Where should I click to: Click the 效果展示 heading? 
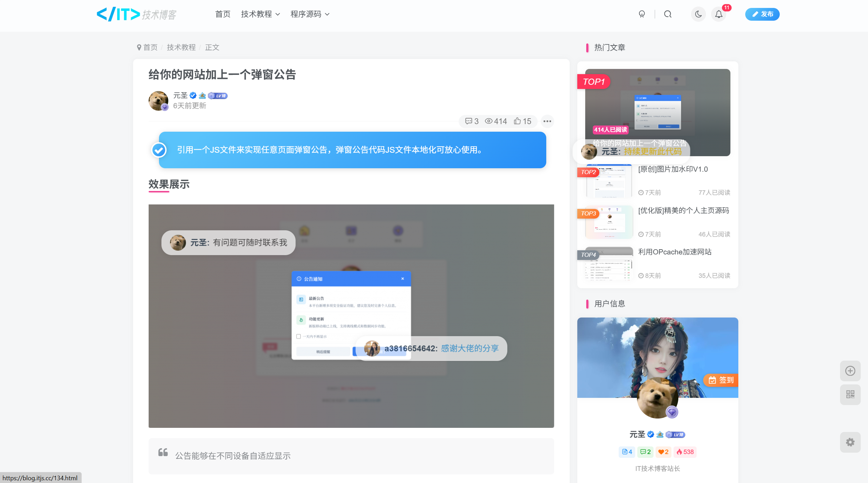pyautogui.click(x=169, y=184)
